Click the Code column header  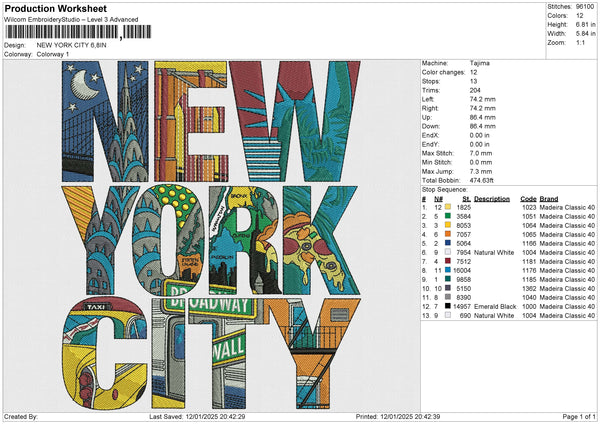(x=529, y=197)
